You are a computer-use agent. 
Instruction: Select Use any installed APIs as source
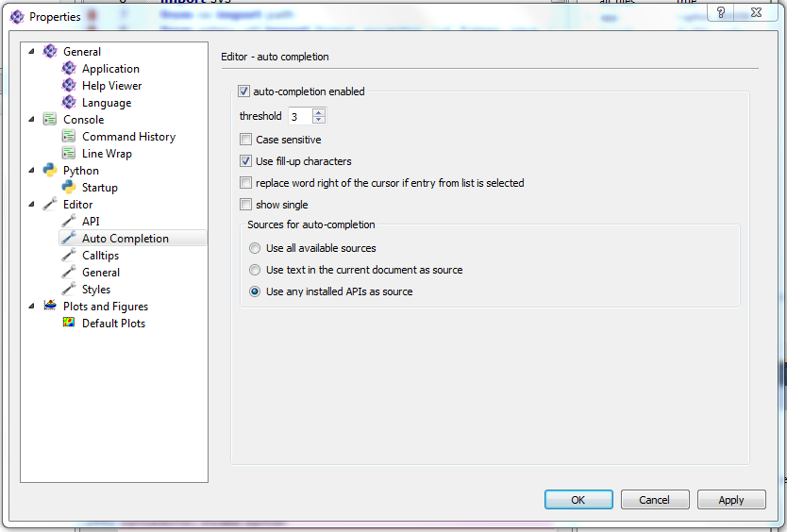tap(255, 291)
